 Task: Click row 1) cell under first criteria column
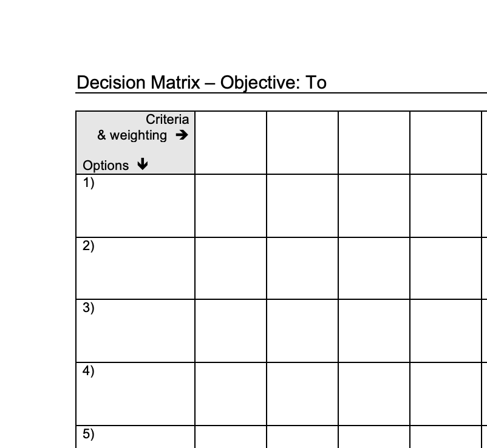click(x=230, y=205)
